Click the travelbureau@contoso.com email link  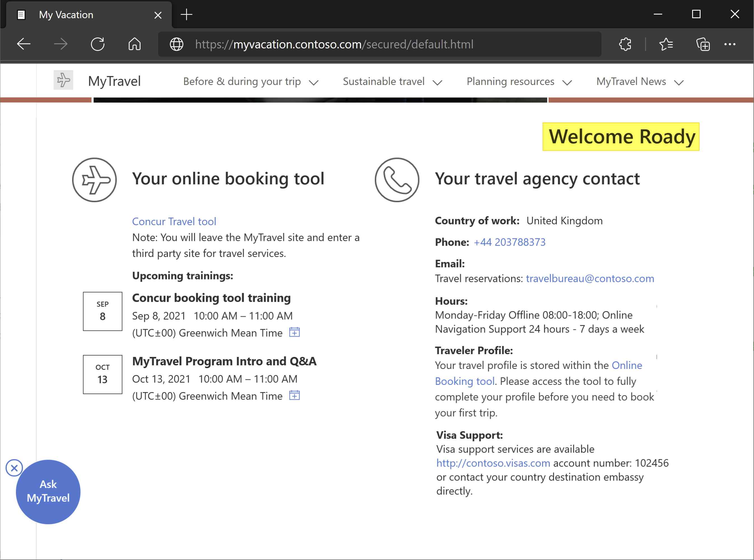(x=590, y=278)
